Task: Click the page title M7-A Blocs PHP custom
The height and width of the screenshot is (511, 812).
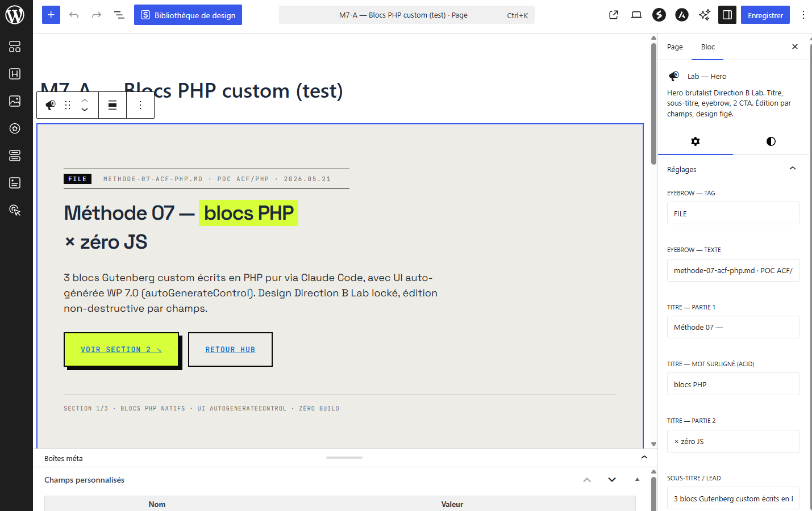Action: (192, 91)
